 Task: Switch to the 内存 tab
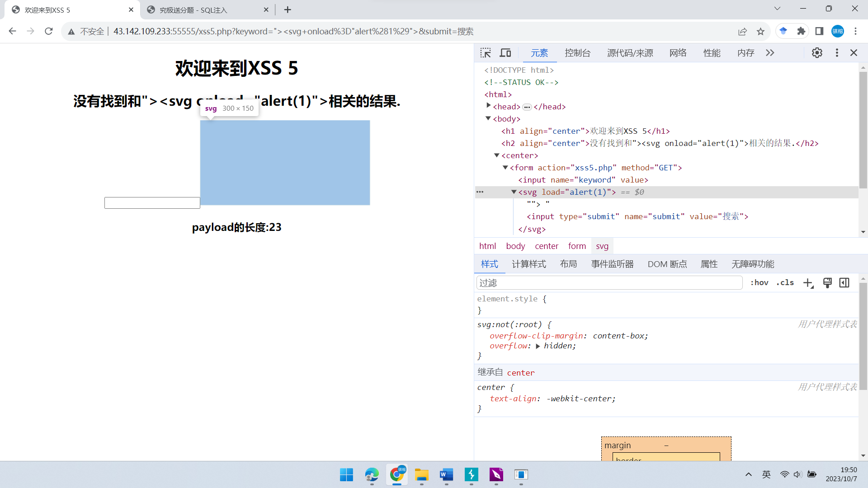tap(746, 53)
